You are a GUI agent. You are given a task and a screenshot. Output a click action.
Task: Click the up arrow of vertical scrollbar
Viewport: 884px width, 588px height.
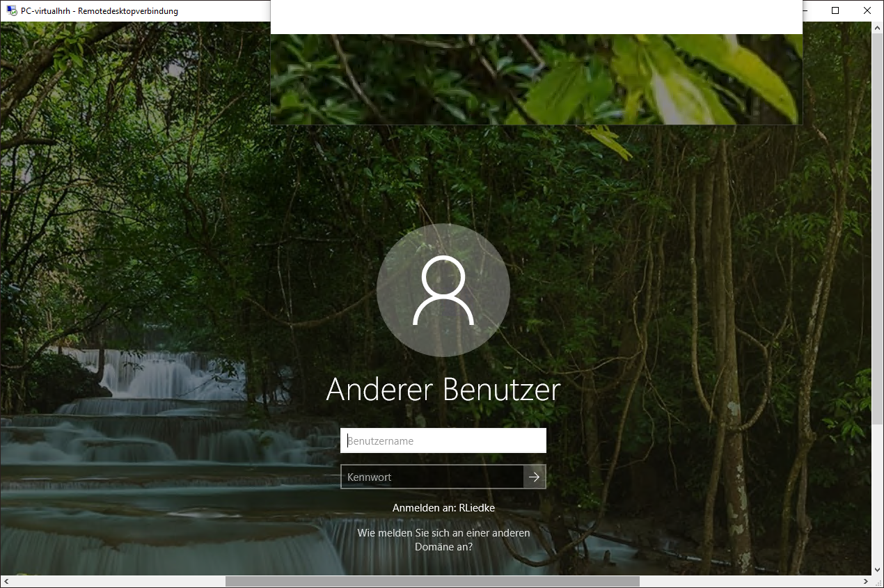click(878, 27)
